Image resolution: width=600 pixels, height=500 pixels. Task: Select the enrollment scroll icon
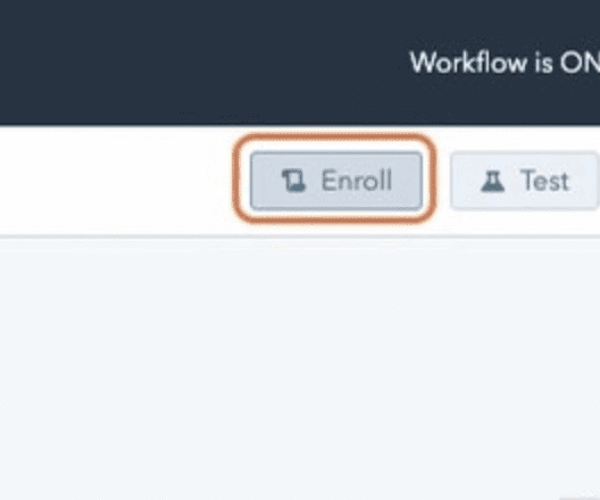pos(293,181)
